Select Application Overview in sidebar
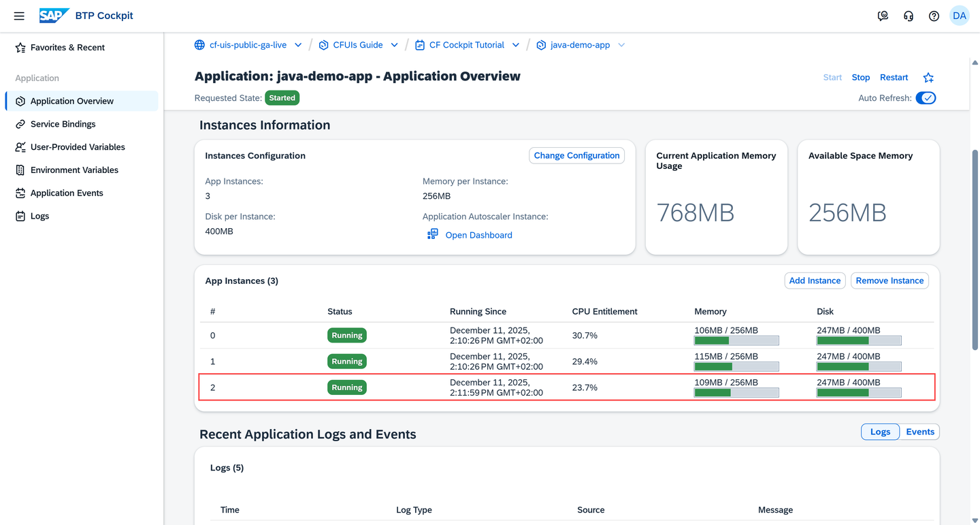Image resolution: width=980 pixels, height=525 pixels. (x=82, y=101)
